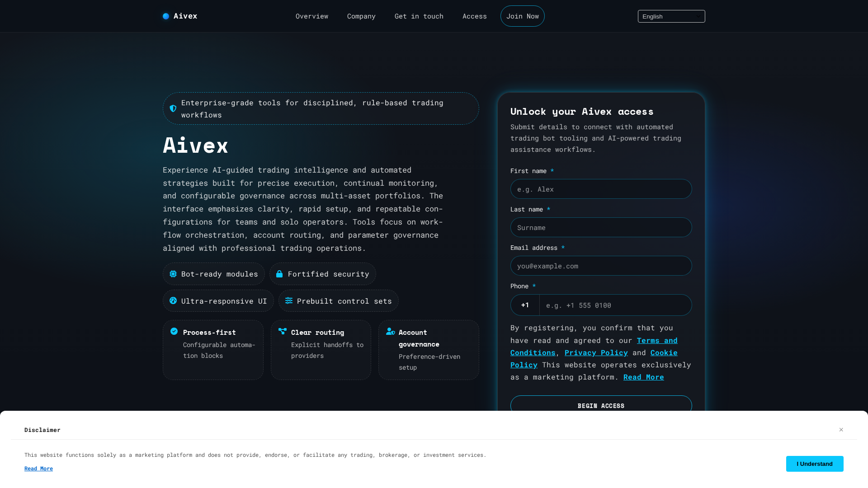Focus the Email address input field
Screen dimensions: 868x488
pyautogui.click(x=601, y=266)
